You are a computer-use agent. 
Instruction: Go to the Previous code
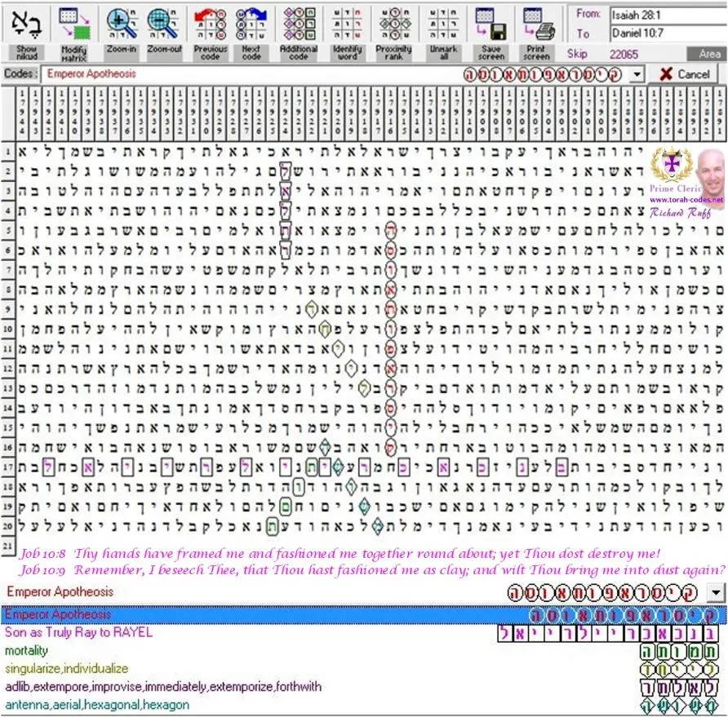[211, 23]
